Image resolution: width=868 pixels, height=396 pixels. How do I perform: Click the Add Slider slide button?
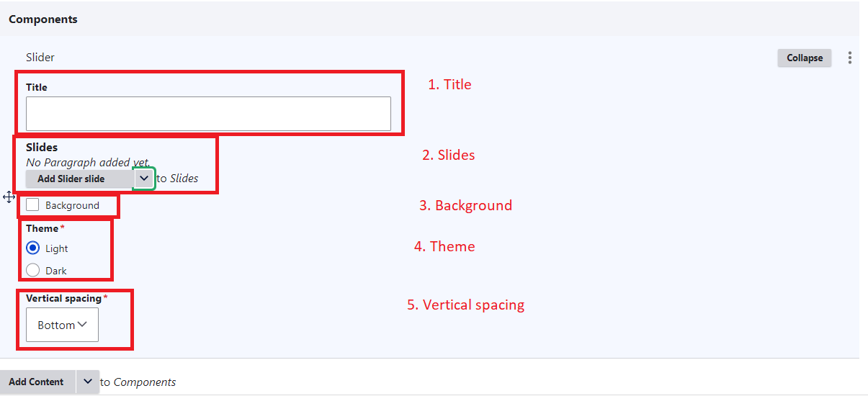click(x=79, y=179)
